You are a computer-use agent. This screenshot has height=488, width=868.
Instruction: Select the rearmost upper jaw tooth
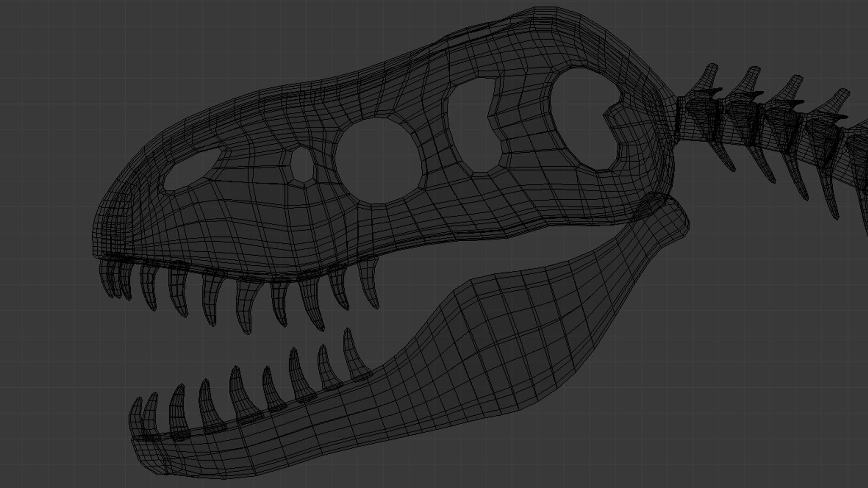click(x=370, y=284)
